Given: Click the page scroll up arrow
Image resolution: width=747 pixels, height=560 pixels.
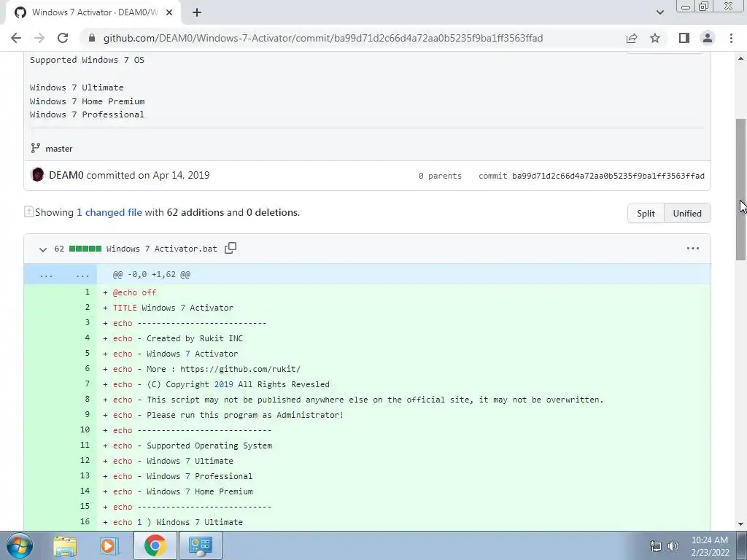Looking at the screenshot, I should click(740, 58).
